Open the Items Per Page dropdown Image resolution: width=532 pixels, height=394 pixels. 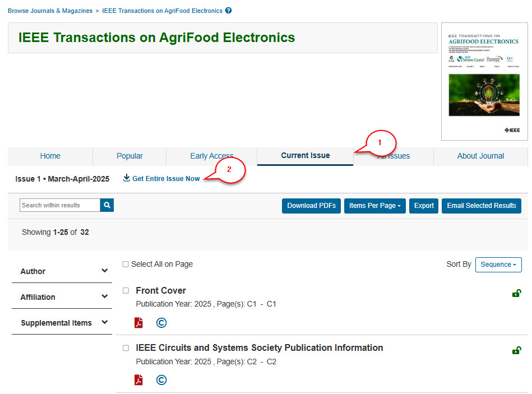[374, 206]
